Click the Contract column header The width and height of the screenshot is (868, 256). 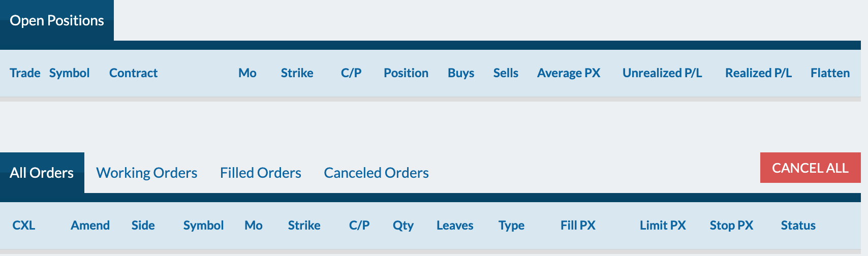click(133, 73)
